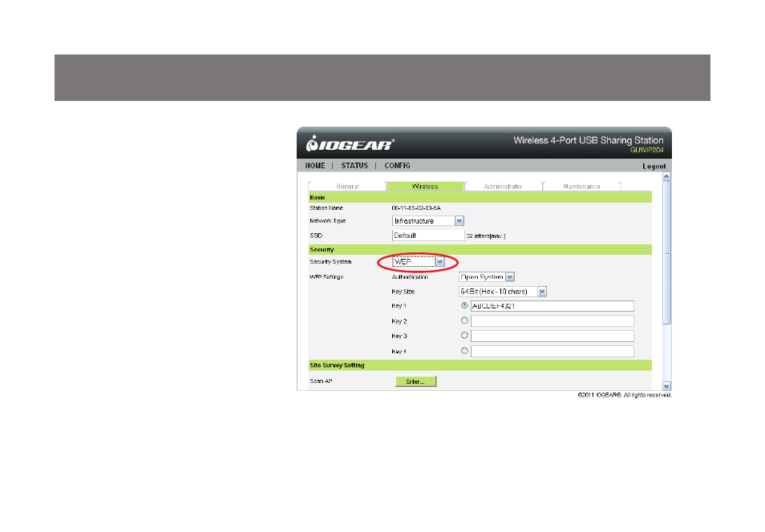
Task: Click the Key 2 text field
Action: click(x=552, y=320)
